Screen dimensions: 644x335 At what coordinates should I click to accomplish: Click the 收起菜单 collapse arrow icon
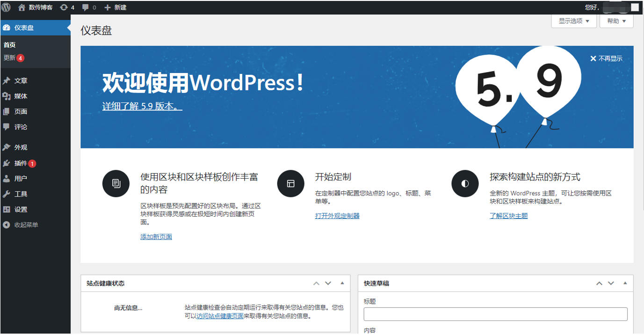(x=7, y=225)
